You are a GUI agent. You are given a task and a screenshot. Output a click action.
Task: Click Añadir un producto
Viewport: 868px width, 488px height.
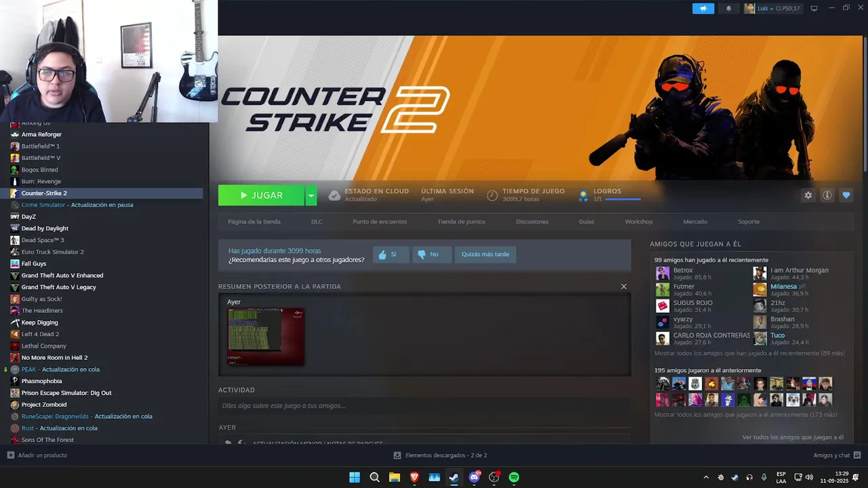(37, 455)
